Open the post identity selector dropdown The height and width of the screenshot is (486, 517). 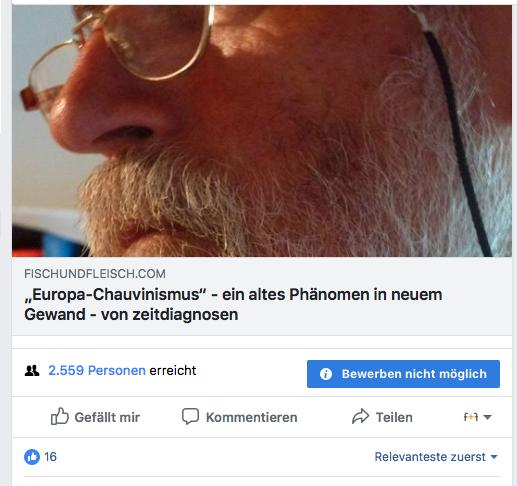coord(477,417)
